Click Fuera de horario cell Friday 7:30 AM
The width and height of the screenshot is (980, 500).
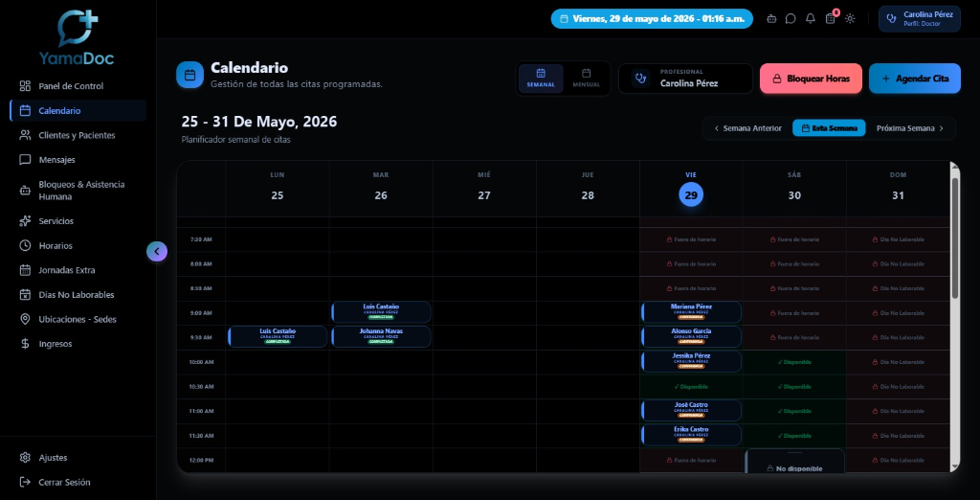tap(691, 239)
